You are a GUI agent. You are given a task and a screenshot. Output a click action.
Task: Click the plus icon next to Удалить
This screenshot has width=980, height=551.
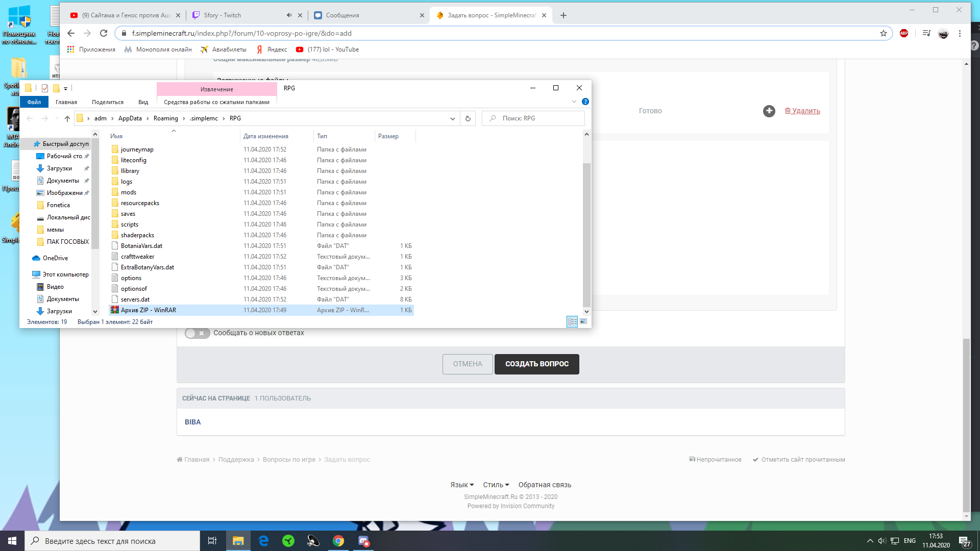coord(769,111)
